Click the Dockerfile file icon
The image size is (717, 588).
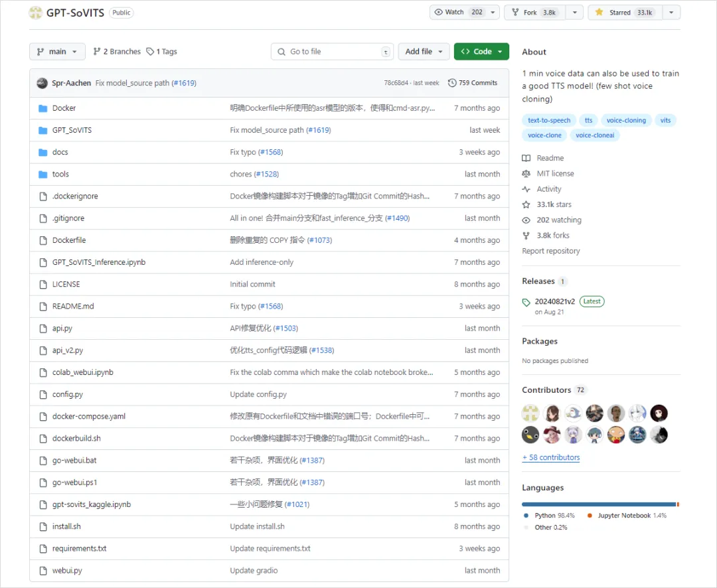pos(43,240)
